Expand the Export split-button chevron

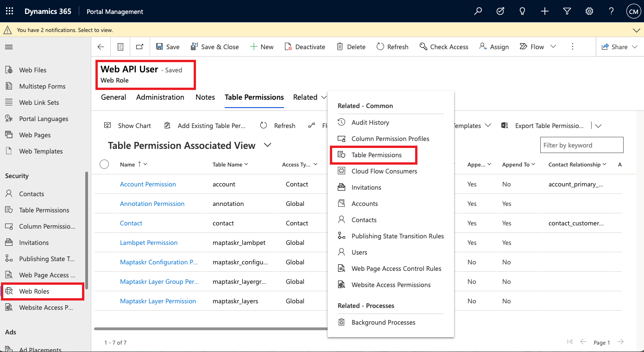point(598,126)
